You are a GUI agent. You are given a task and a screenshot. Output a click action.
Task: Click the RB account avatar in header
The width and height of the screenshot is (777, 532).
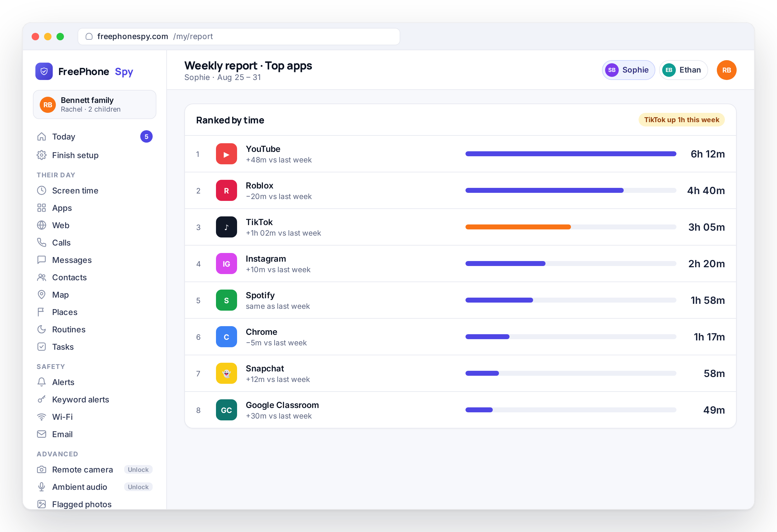point(726,70)
